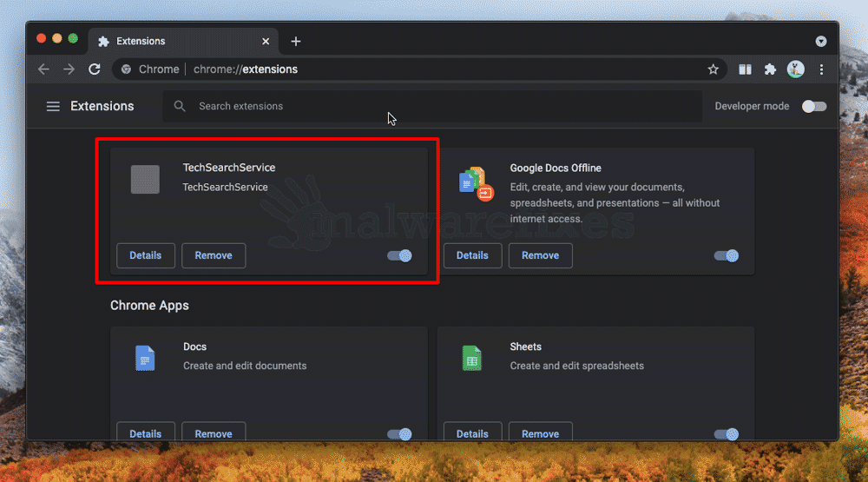Viewport: 868px width, 482px height.
Task: Click the TechSearchService gray placeholder icon
Action: point(145,180)
